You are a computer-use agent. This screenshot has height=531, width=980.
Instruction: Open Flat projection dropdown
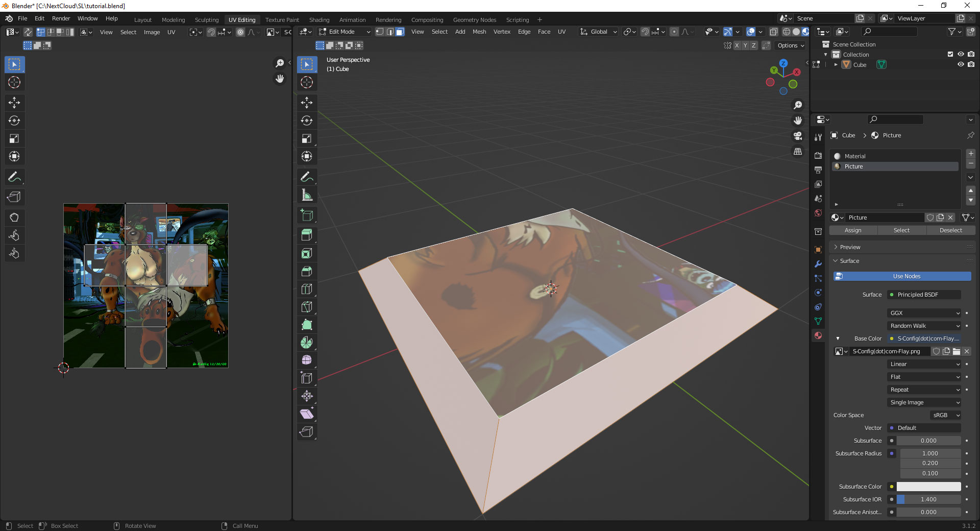click(924, 377)
